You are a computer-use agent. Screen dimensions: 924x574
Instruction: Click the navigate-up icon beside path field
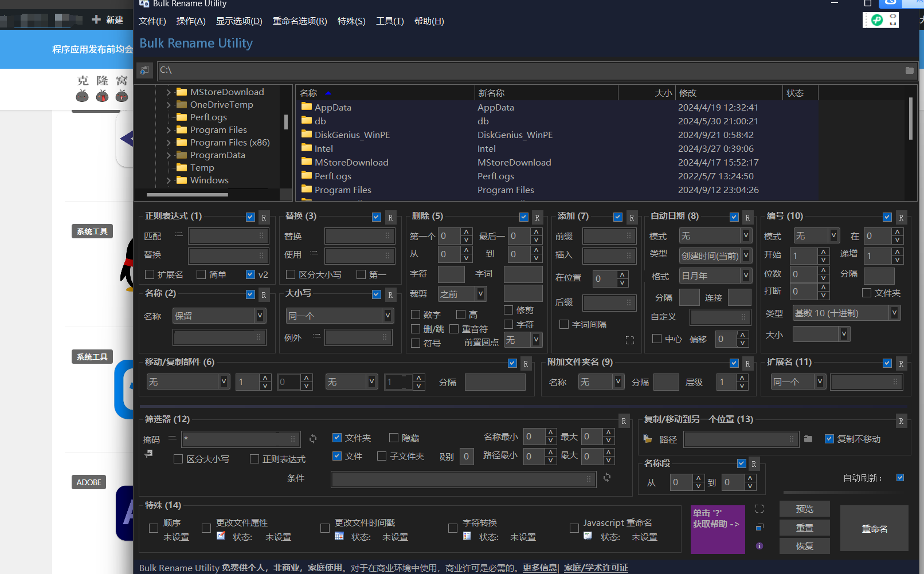[x=144, y=70]
